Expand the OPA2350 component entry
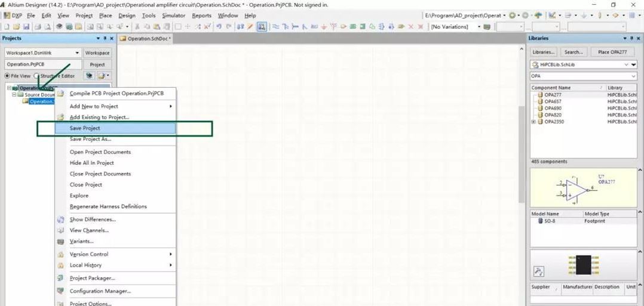 pyautogui.click(x=533, y=122)
